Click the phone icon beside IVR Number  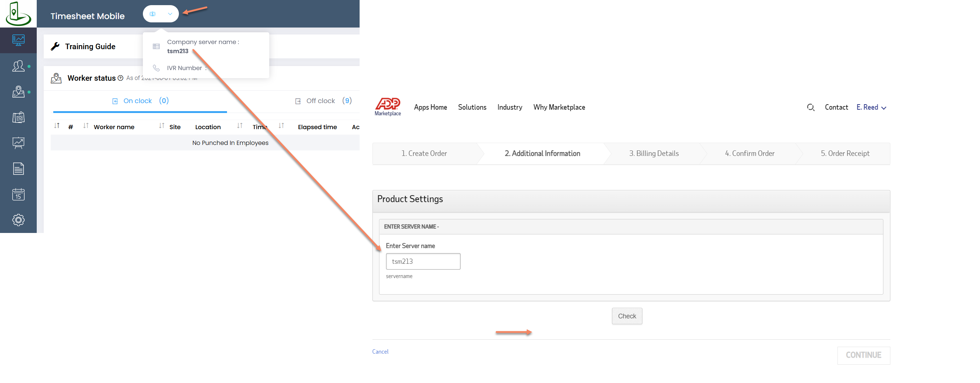pyautogui.click(x=156, y=68)
